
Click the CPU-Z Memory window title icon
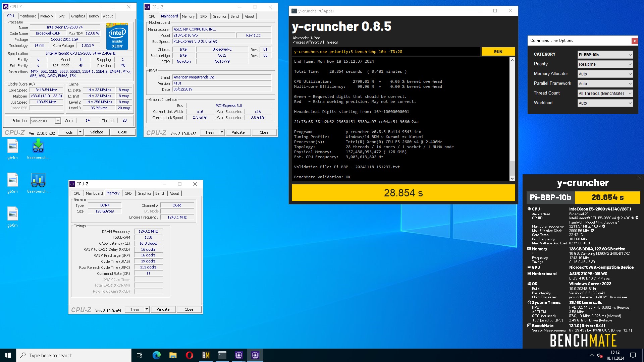coord(72,184)
